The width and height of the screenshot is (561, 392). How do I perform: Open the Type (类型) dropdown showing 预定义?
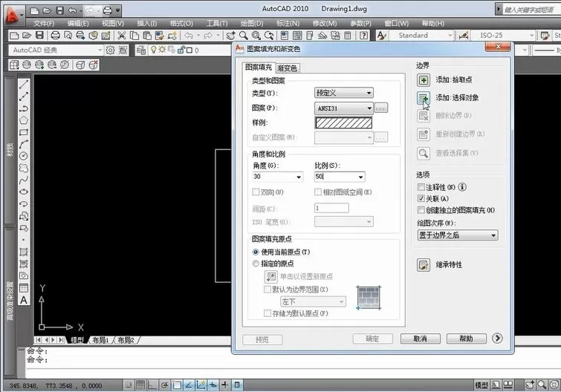[x=344, y=93]
